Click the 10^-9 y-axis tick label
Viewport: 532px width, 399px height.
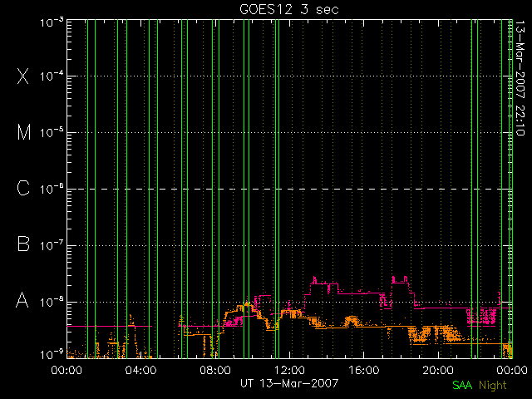52,354
